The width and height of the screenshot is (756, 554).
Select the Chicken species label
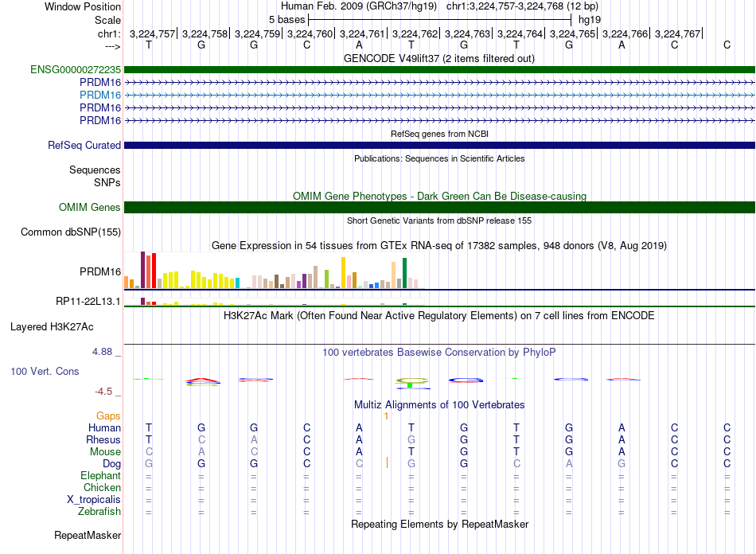(102, 487)
